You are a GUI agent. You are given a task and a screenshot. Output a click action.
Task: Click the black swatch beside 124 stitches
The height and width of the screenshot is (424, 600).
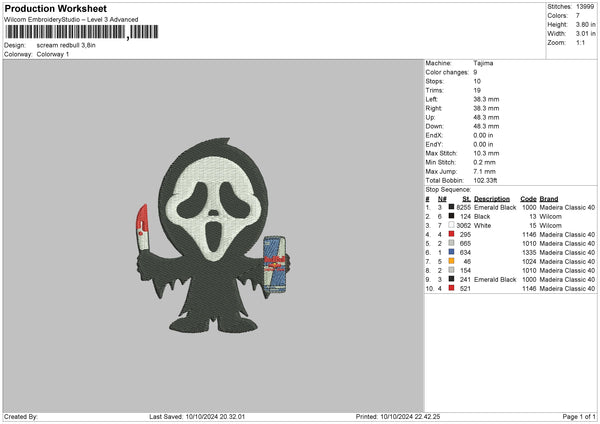[x=452, y=216]
